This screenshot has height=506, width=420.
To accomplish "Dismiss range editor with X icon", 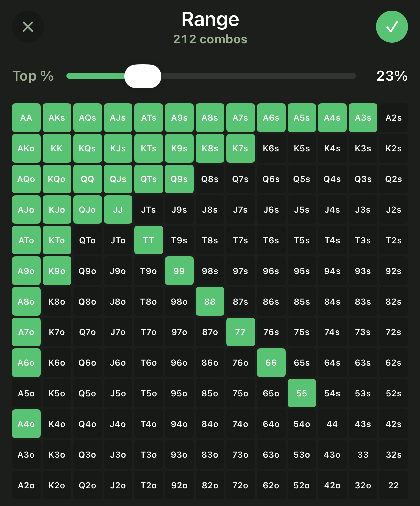I will pyautogui.click(x=28, y=27).
